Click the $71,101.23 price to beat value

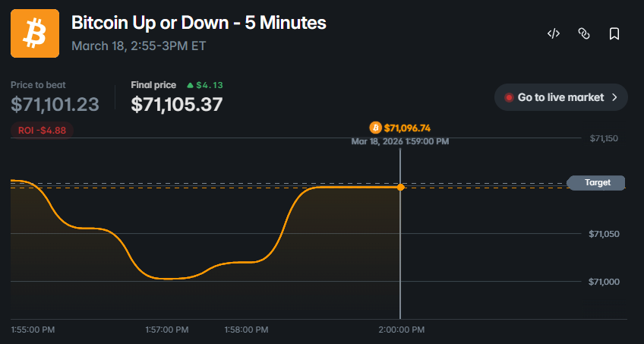coord(55,104)
